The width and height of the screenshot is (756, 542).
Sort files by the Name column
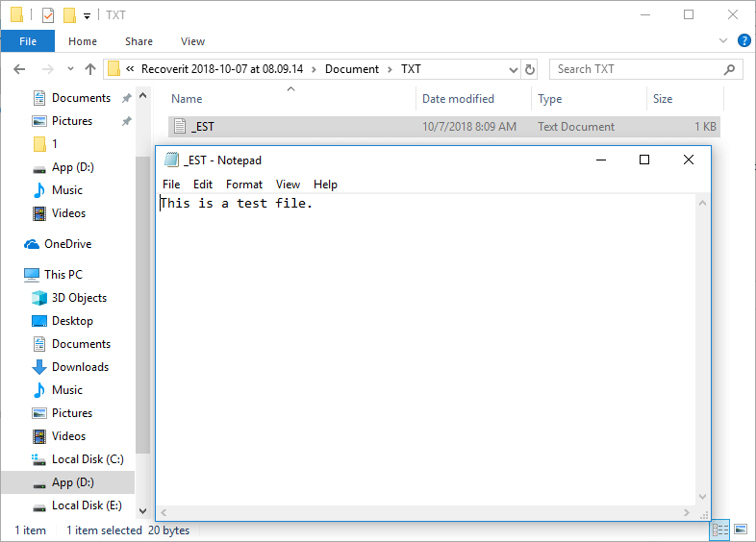tap(291, 98)
